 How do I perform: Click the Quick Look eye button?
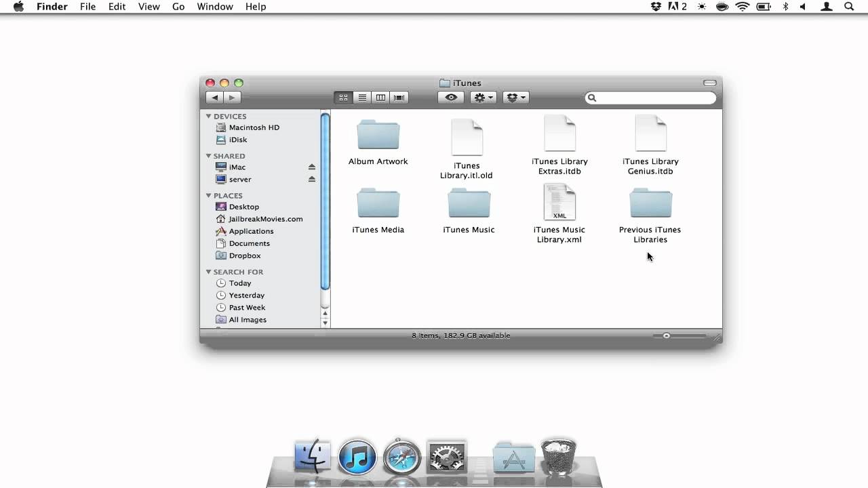[451, 98]
